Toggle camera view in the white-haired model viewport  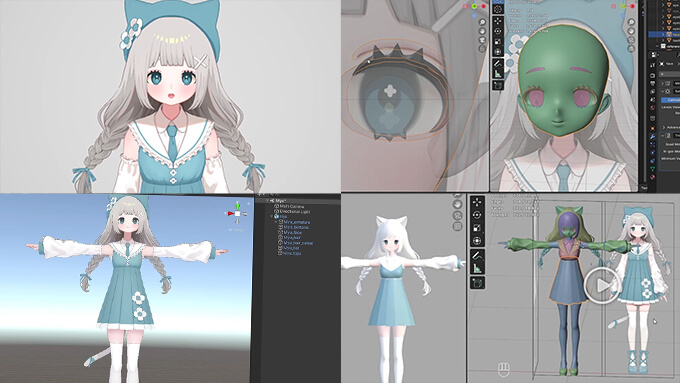point(458,215)
